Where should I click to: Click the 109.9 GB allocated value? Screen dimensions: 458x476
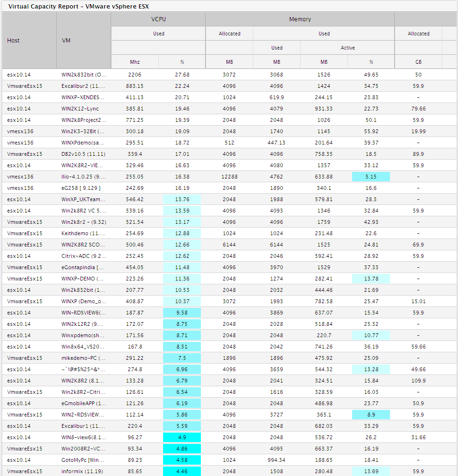click(418, 381)
